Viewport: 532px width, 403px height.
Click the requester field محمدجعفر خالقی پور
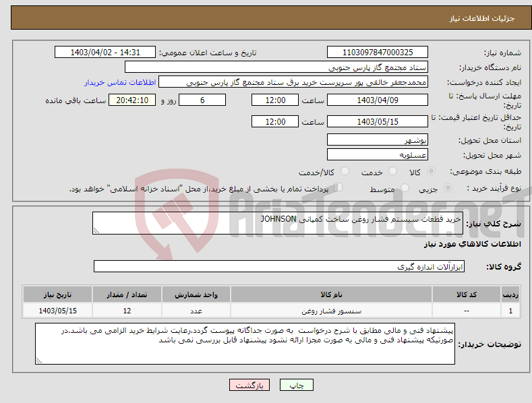pos(293,82)
